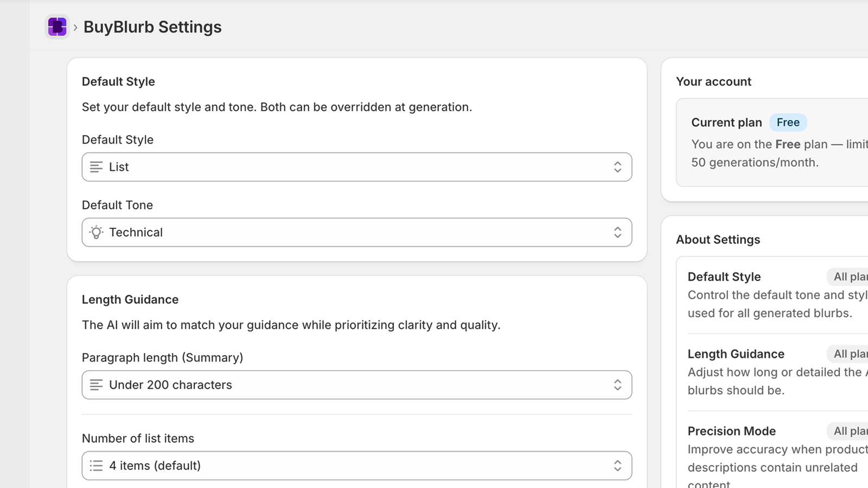Open the Number of list items dropdown
This screenshot has width=868, height=488.
(356, 465)
